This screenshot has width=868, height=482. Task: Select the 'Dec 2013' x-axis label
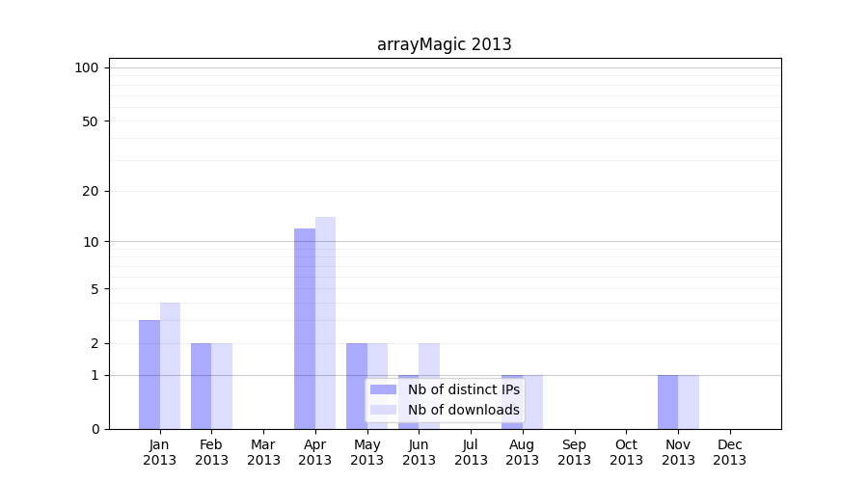[x=729, y=452]
